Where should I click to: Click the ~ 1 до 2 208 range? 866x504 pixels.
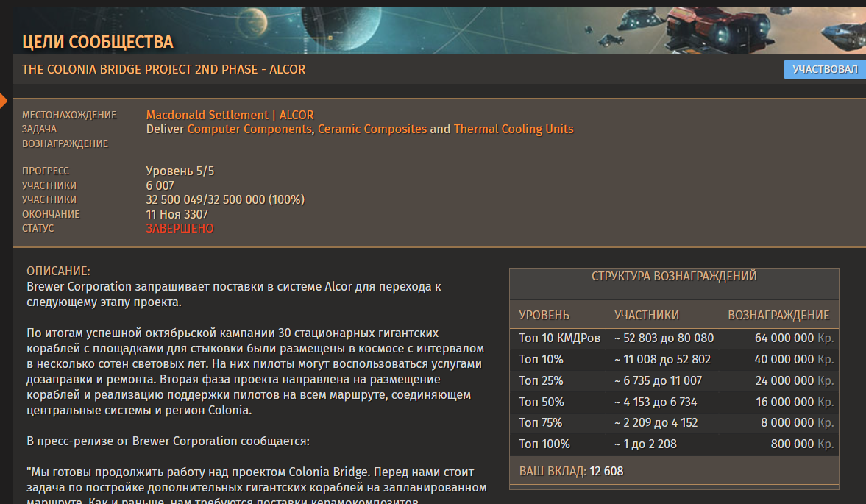tap(645, 444)
